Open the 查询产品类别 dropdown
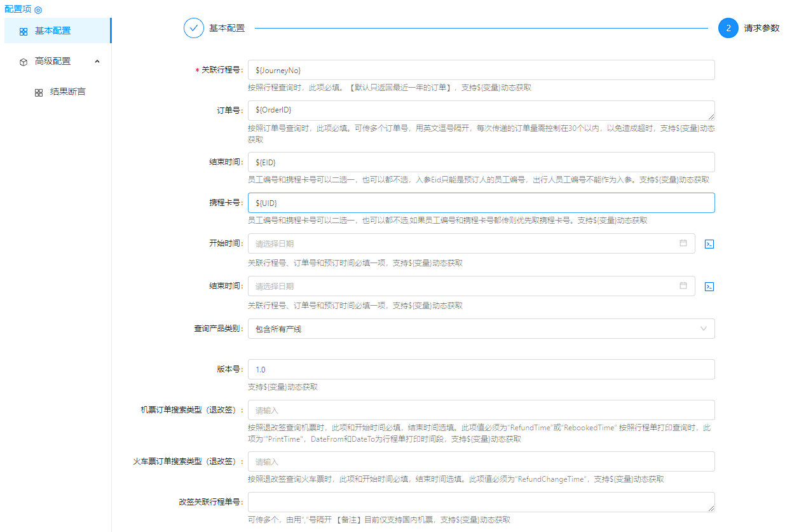Viewport: 799px width, 532px height. pyautogui.click(x=481, y=329)
